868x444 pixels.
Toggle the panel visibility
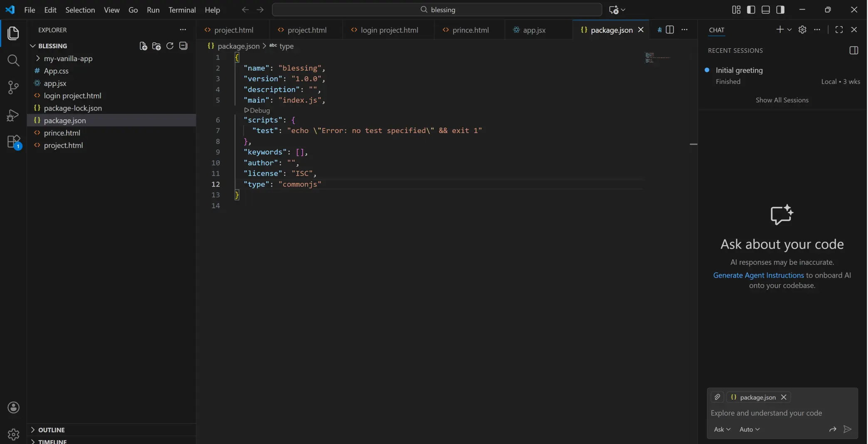coord(765,9)
